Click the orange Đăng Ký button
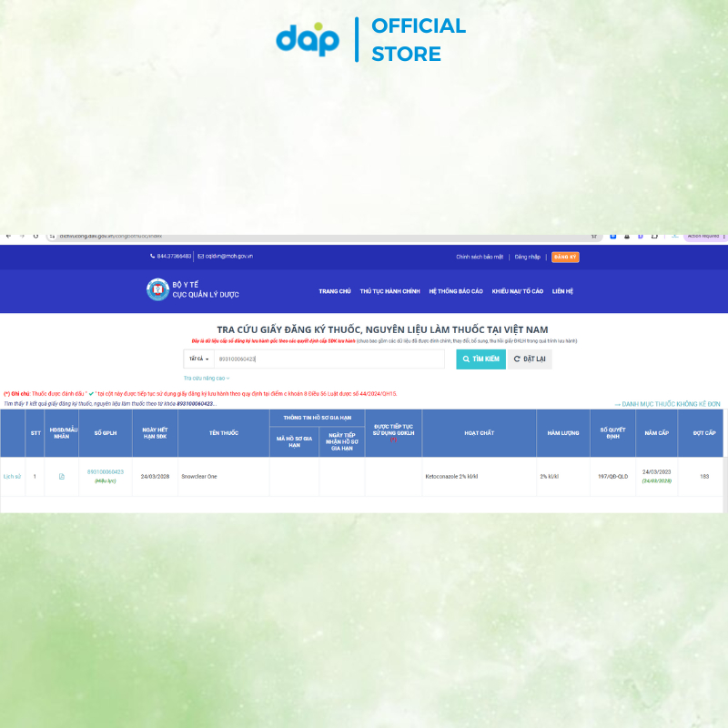Viewport: 728px width, 728px height. point(565,258)
